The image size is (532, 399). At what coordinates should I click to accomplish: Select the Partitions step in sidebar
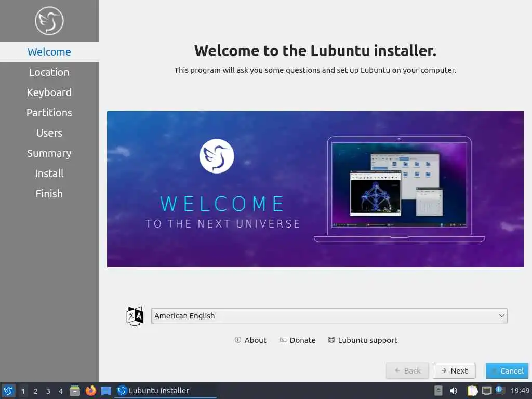click(49, 113)
